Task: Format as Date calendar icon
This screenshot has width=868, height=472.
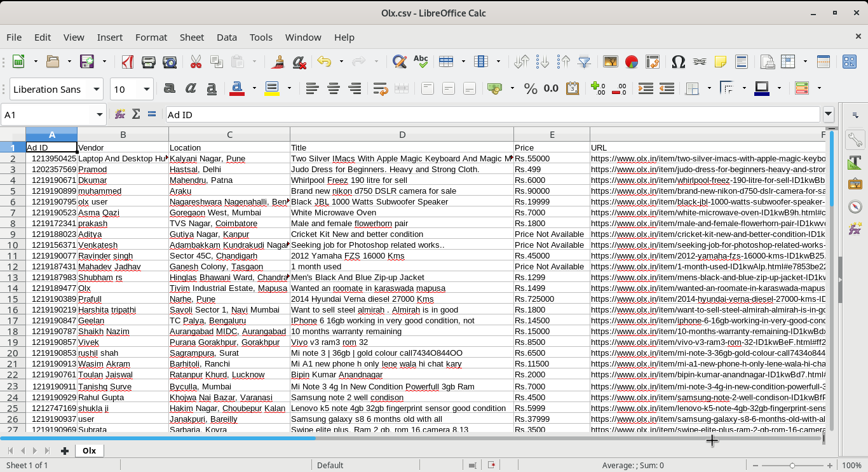Action: coord(572,88)
